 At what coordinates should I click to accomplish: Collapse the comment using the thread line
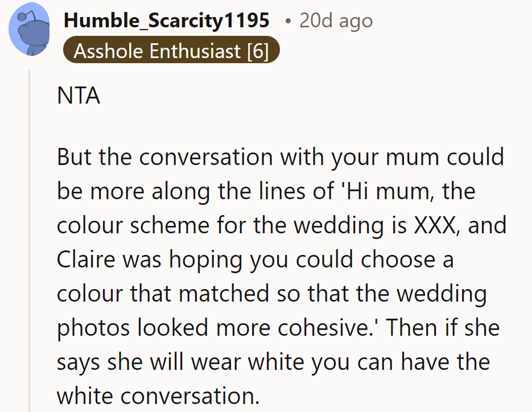(x=30, y=239)
